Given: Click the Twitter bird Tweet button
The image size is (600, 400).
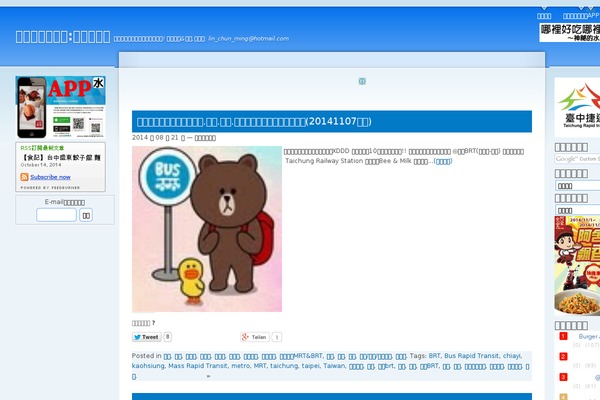Looking at the screenshot, I should coord(147,337).
